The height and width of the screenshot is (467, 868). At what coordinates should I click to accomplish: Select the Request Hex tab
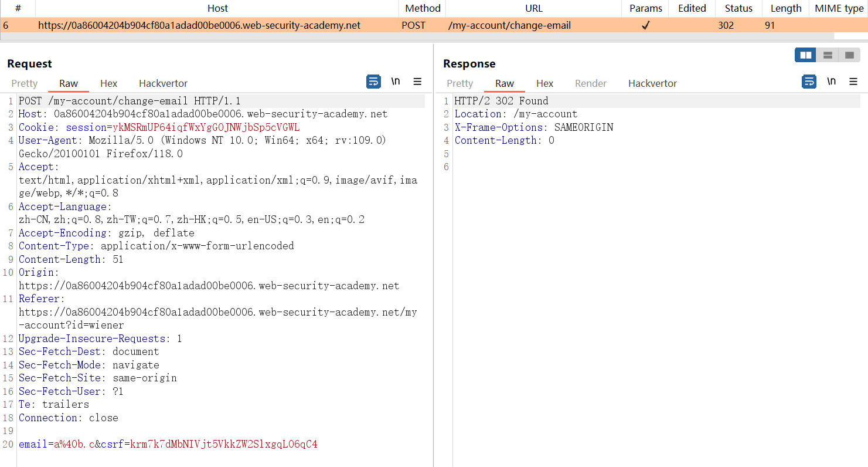(108, 83)
